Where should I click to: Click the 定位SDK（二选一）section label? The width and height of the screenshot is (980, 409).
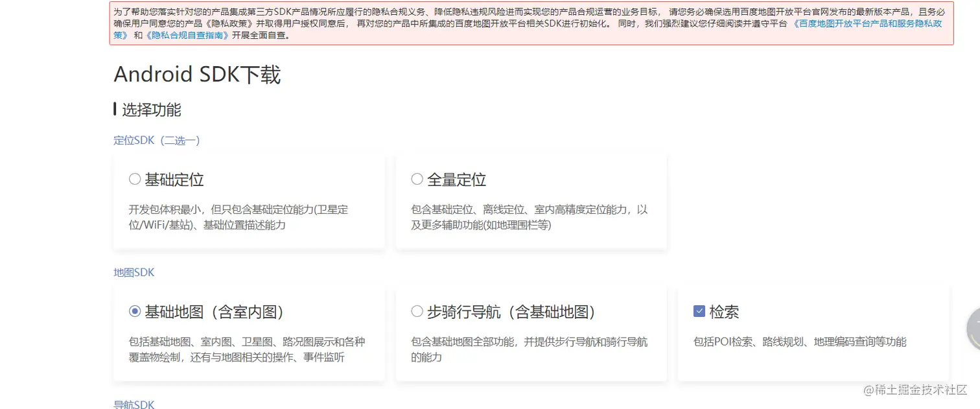click(157, 140)
